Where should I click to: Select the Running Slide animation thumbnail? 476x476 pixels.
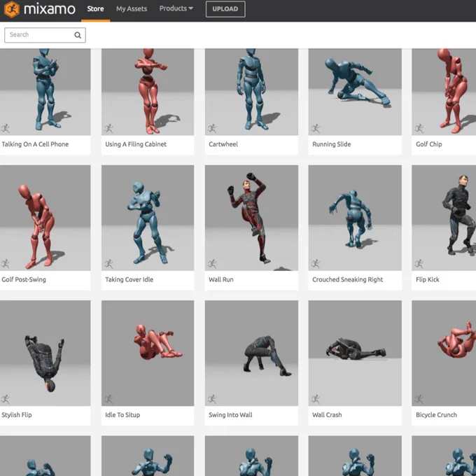point(355,92)
